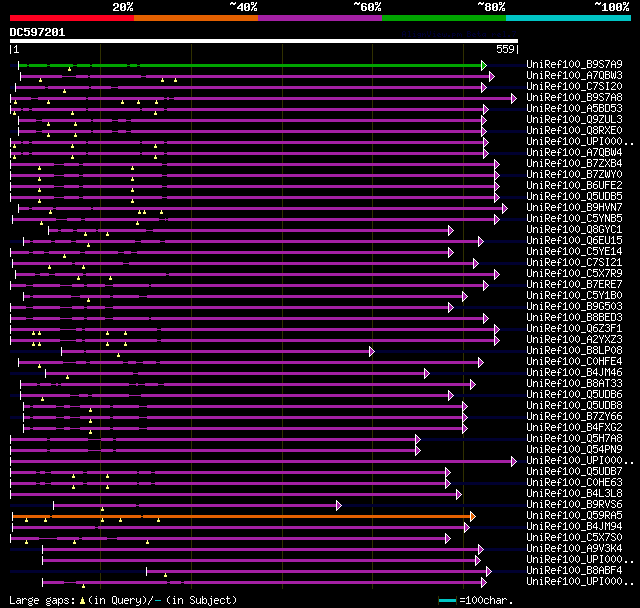Click the orange alignment bar for UniRef100_Q59RA5
The image size is (640, 608).
pos(242,517)
